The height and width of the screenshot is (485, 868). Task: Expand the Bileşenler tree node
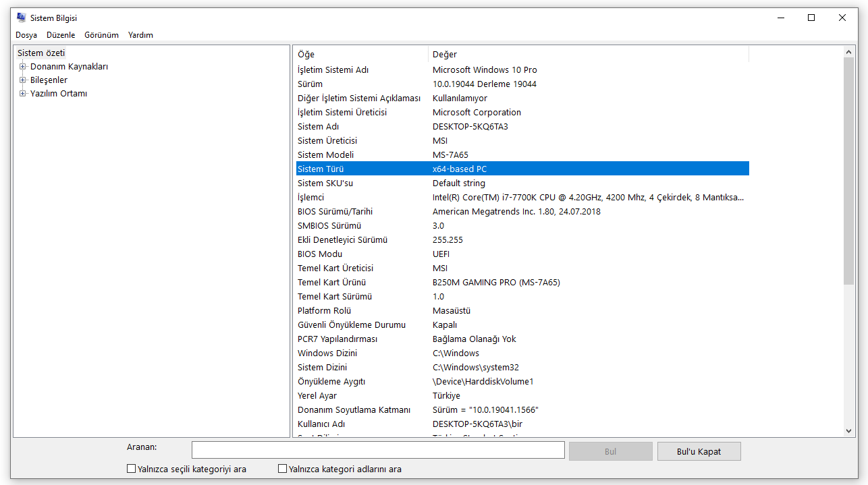coord(23,80)
